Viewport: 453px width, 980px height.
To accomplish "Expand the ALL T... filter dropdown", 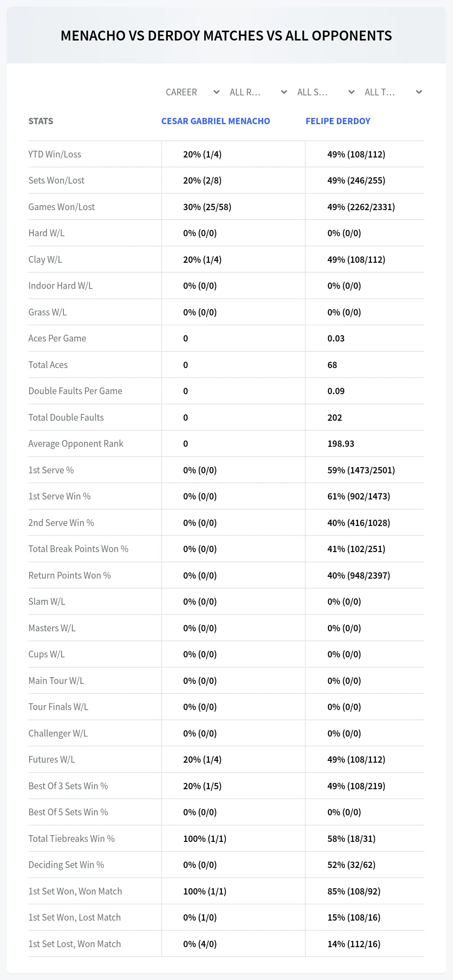I will 394,92.
